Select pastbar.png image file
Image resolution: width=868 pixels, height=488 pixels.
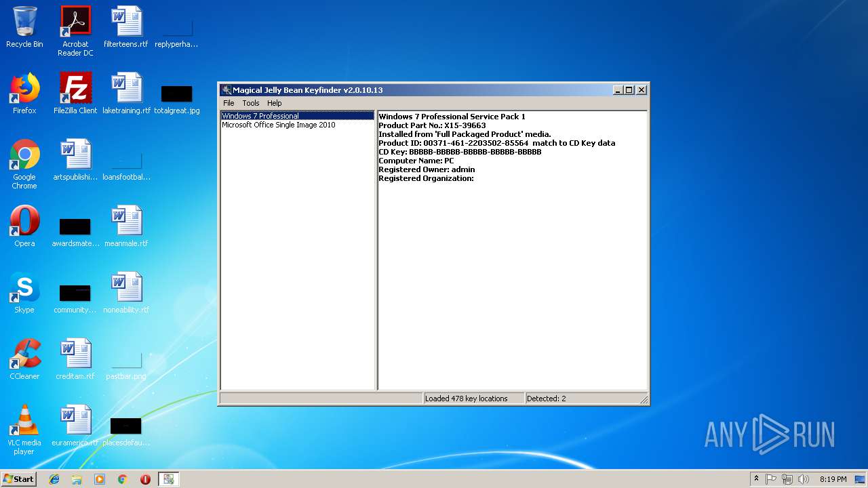coord(126,366)
